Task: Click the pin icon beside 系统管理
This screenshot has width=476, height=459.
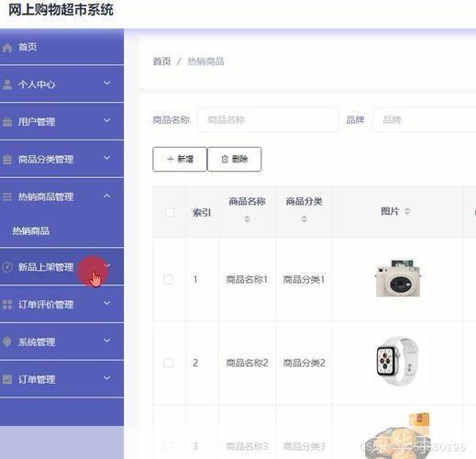Action: click(x=7, y=341)
